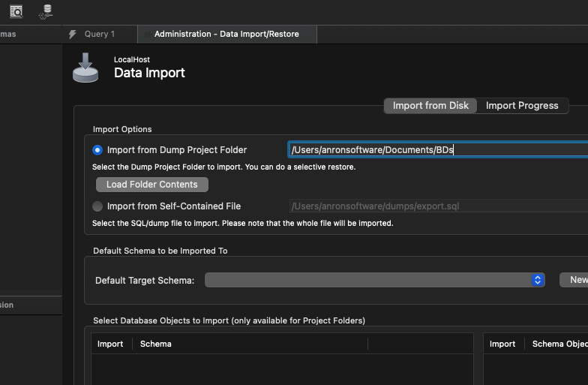
Task: Select Import from Dump Project Folder option
Action: point(97,150)
